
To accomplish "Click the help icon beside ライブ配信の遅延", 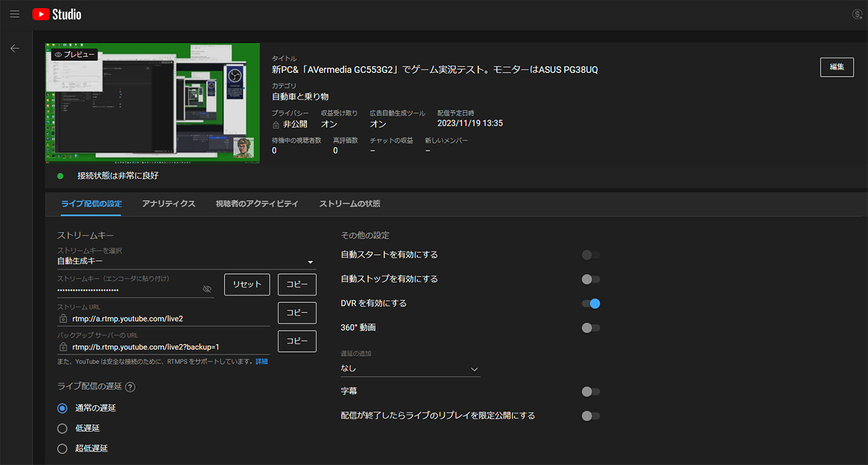I will click(x=130, y=387).
